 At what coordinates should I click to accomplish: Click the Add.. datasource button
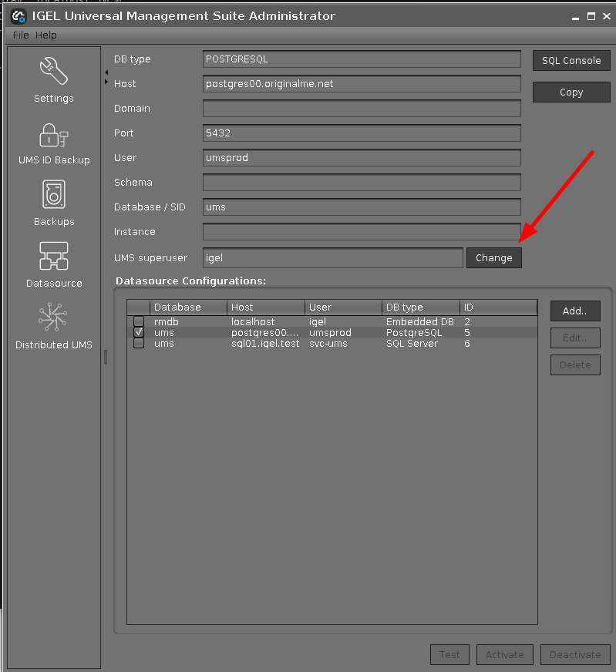574,311
